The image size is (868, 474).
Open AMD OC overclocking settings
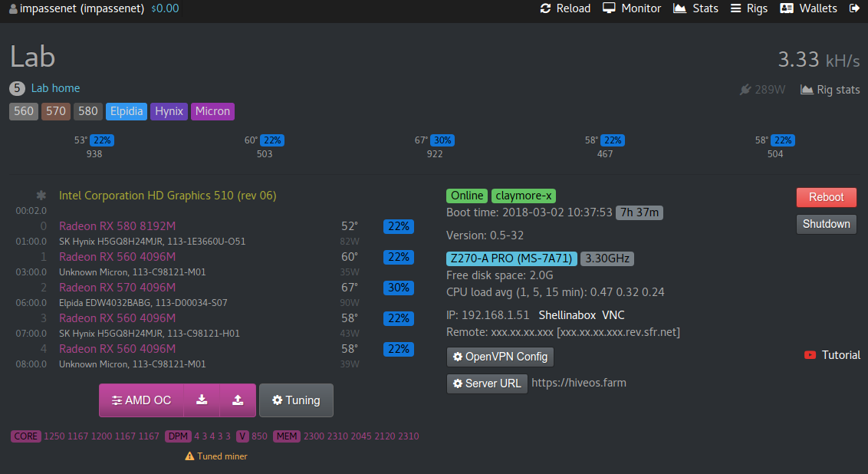point(141,400)
